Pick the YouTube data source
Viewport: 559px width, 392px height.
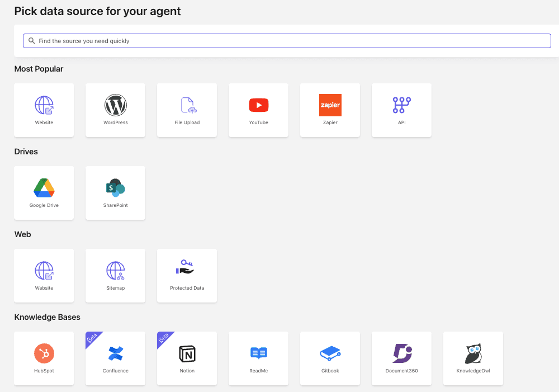pos(258,110)
